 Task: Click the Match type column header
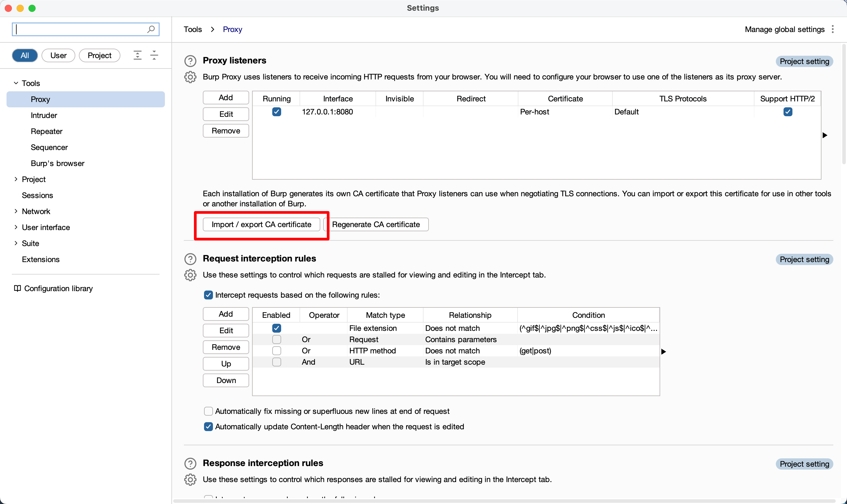(x=385, y=315)
